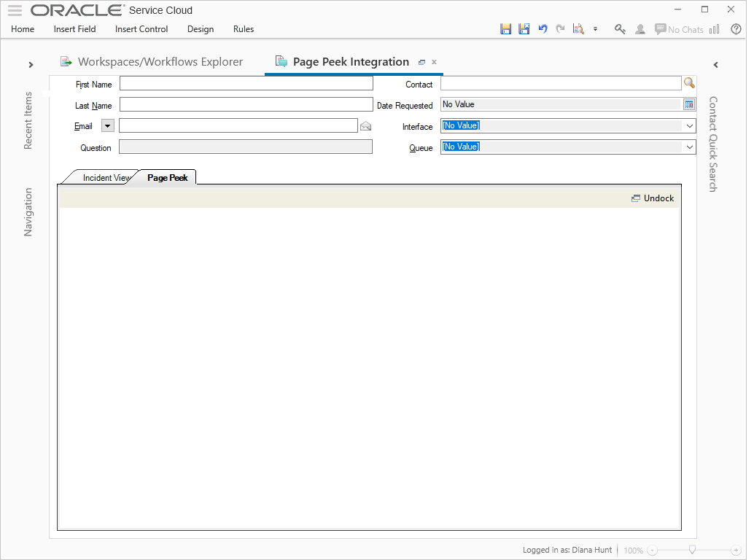The image size is (754, 560).
Task: Click the Undo icon in the toolbar
Action: coord(543,28)
